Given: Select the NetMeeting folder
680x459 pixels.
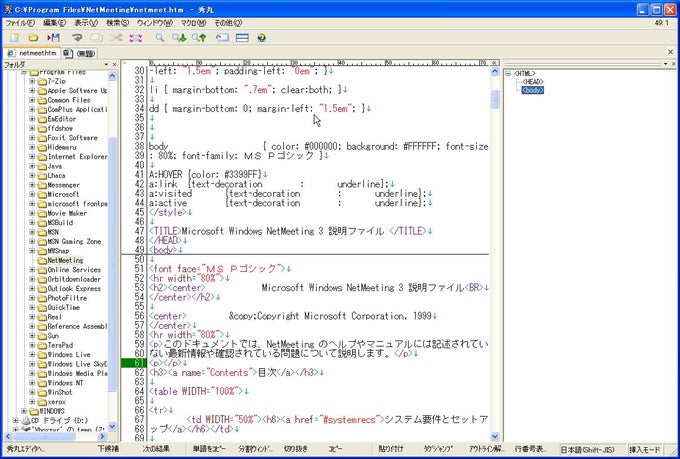Looking at the screenshot, I should point(65,260).
